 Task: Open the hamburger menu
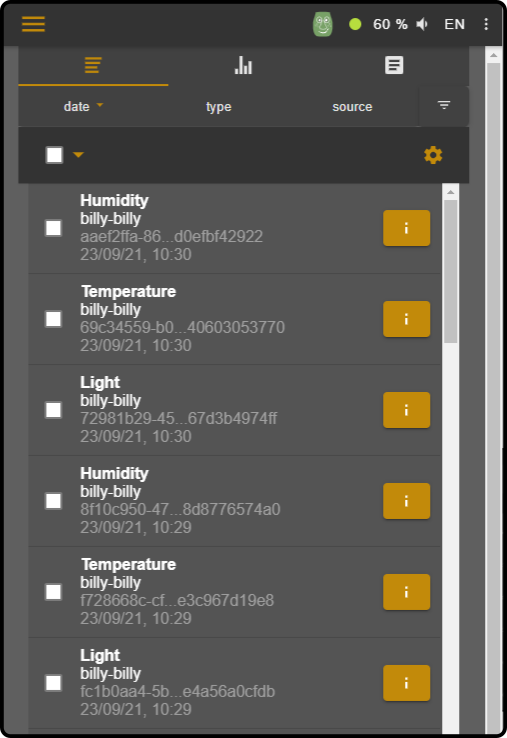pyautogui.click(x=33, y=24)
